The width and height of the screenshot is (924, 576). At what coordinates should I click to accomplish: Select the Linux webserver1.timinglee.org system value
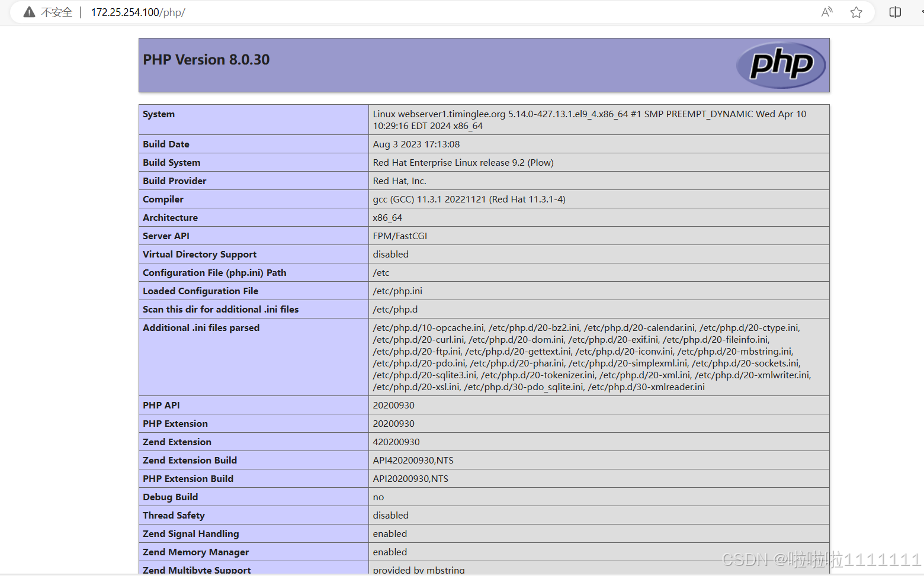point(589,120)
